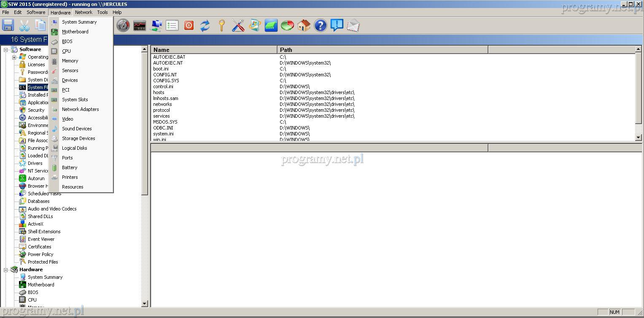Choose Network Adapters in the Hardware menu
This screenshot has width=644, height=318.
click(x=80, y=109)
